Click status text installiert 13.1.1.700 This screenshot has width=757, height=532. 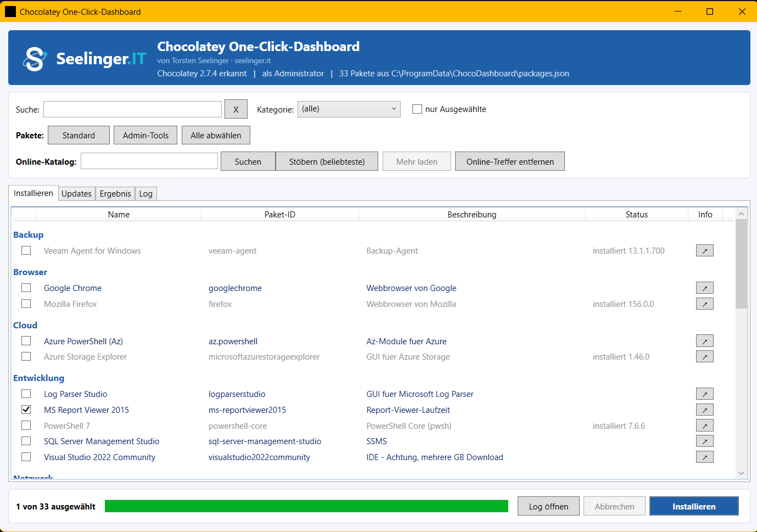629,251
